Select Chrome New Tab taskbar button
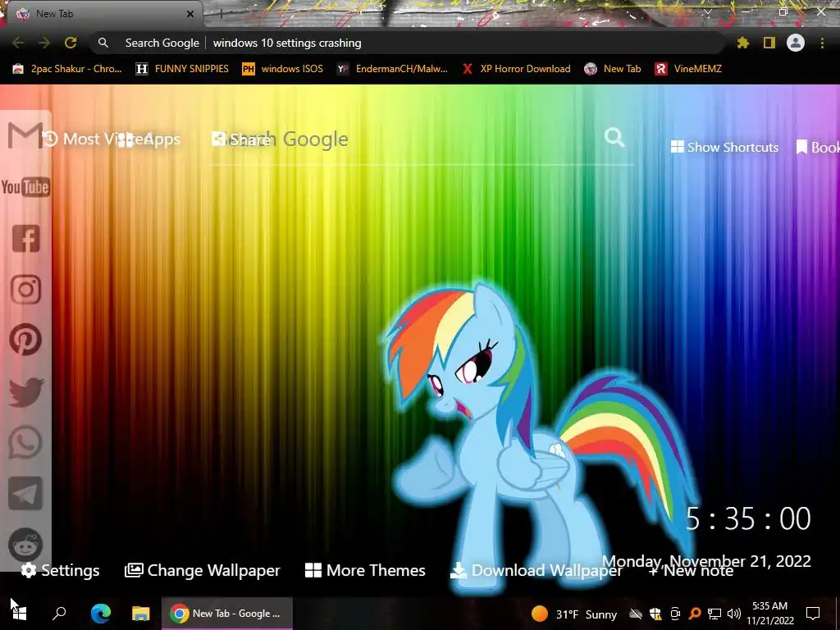This screenshot has width=840, height=630. click(227, 614)
